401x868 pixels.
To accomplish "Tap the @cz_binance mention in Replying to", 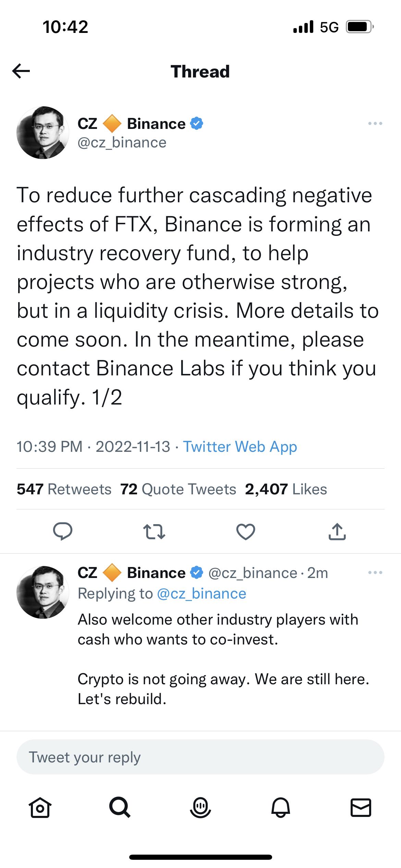I will click(x=202, y=593).
